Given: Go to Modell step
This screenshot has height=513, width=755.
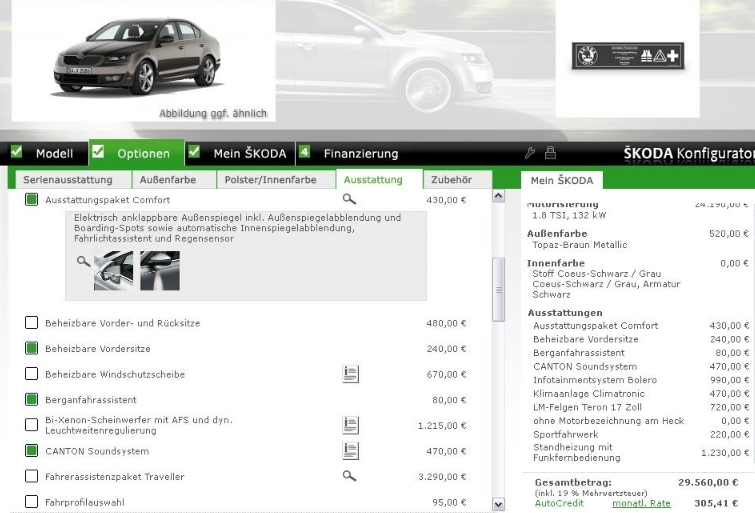Looking at the screenshot, I should (54, 154).
